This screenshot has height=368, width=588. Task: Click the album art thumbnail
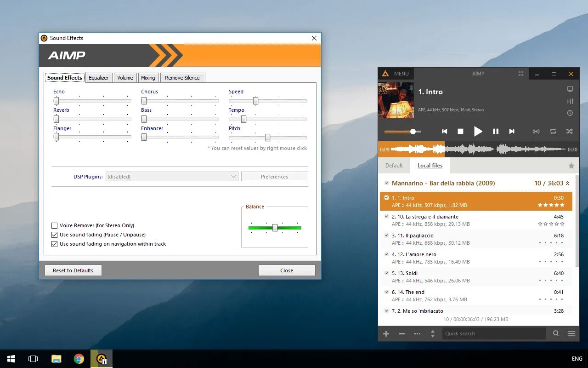pyautogui.click(x=396, y=100)
